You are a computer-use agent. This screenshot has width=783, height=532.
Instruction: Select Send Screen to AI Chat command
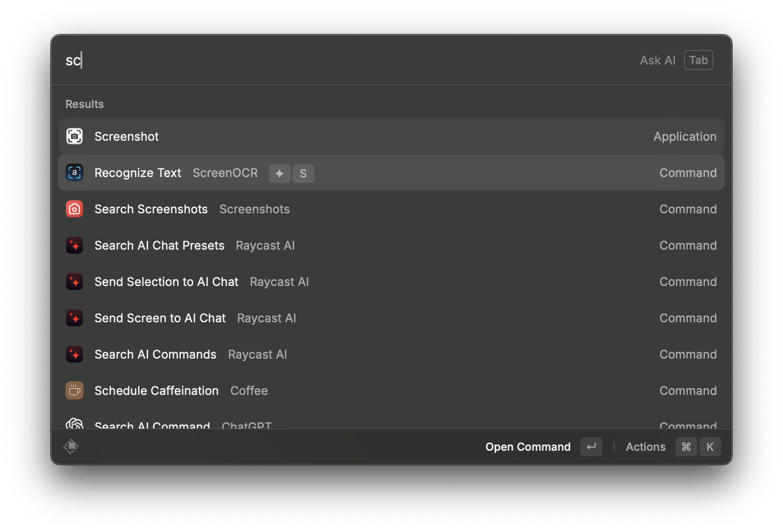(x=391, y=318)
